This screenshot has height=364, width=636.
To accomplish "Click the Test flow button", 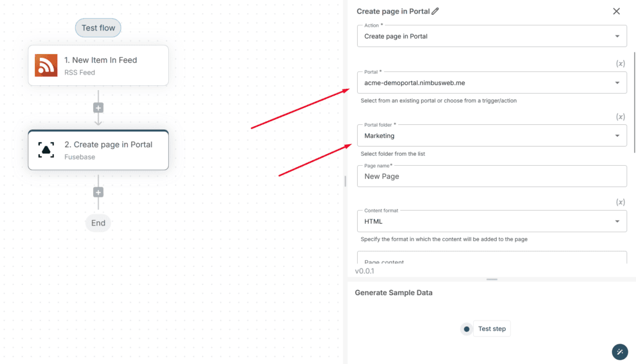I will [98, 27].
